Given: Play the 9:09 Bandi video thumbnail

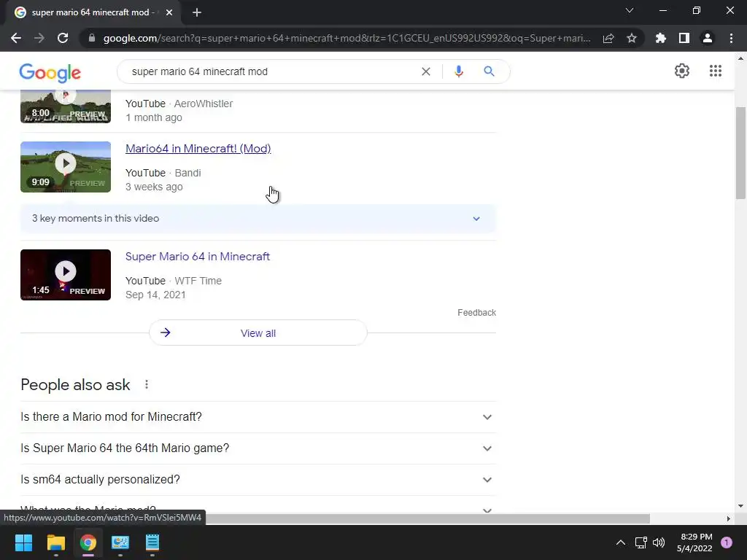Looking at the screenshot, I should point(66,167).
